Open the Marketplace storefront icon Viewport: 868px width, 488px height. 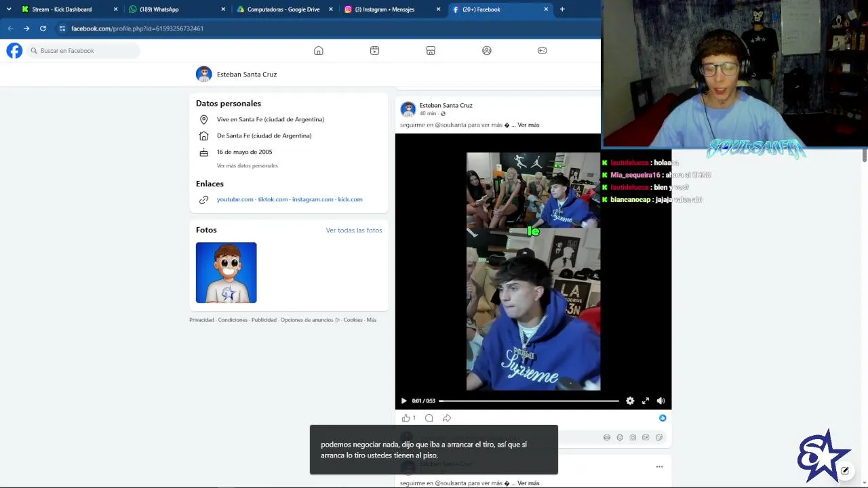point(431,51)
